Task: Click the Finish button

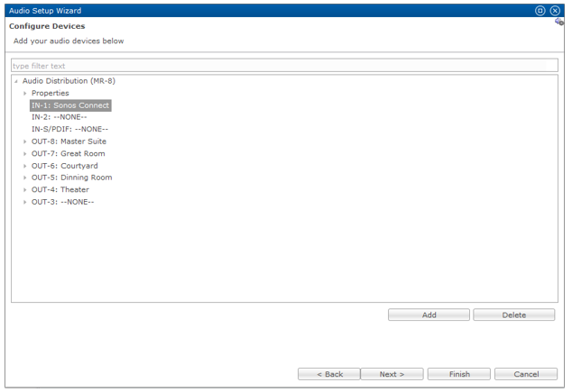Action: [459, 374]
